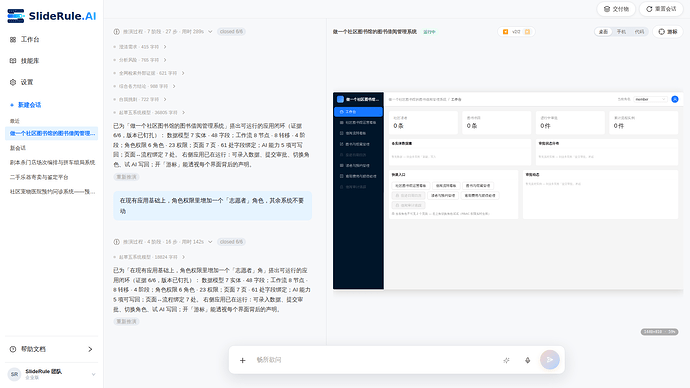Click the second 重新推演 button at bottom
This screenshot has width=690, height=388.
[x=126, y=322]
